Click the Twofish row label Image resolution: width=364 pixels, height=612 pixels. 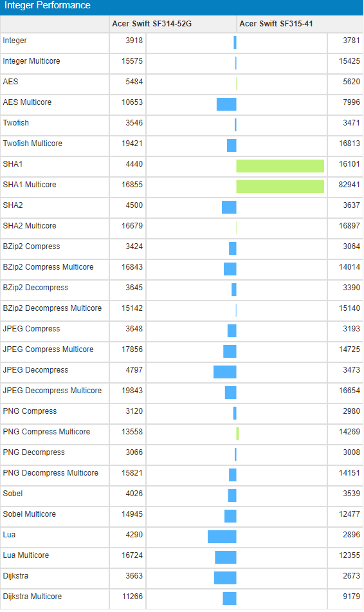[x=16, y=123]
